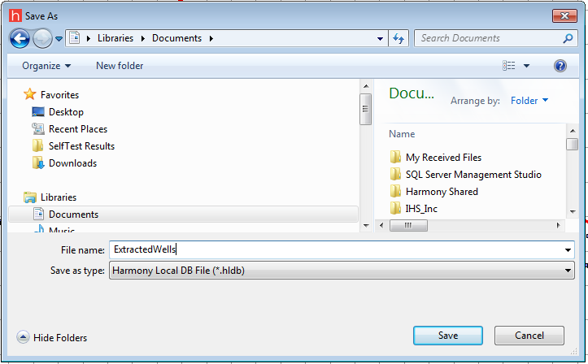The width and height of the screenshot is (588, 364).
Task: Click the blue Back navigation arrow
Action: (x=20, y=38)
